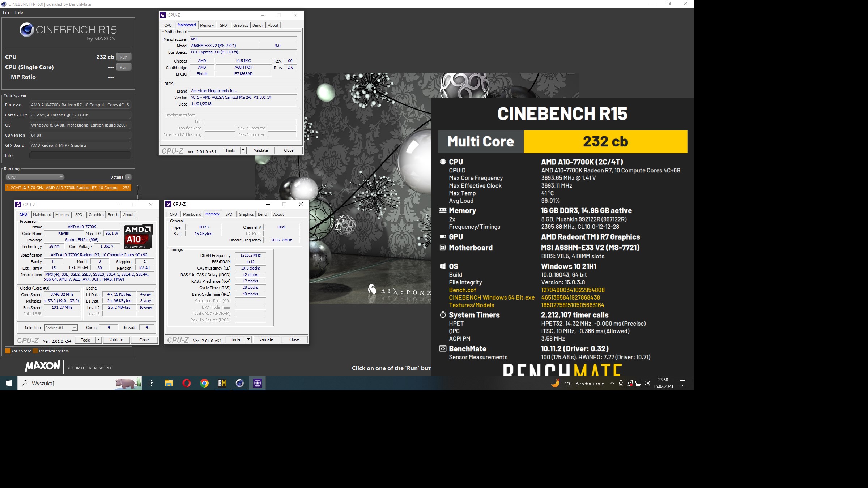Open Bench tab in Mainboard CPU-Z window
The image size is (868, 488).
pos(258,25)
